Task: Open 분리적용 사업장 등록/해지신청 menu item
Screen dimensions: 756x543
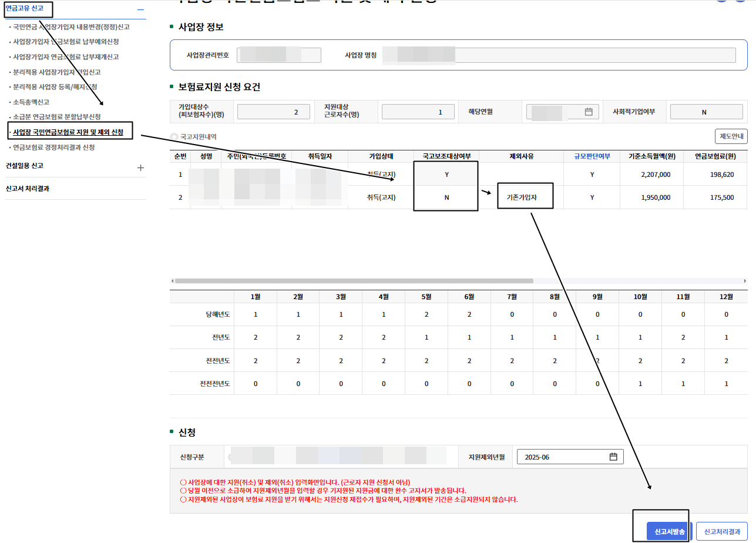Action: 55,87
